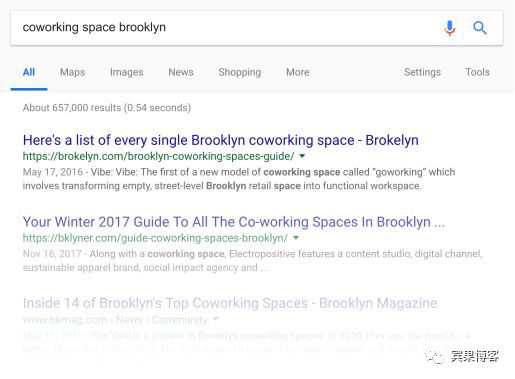515x379 pixels.
Task: Expand the dropdown arrow beside brokelyn.com URL
Action: 302,156
